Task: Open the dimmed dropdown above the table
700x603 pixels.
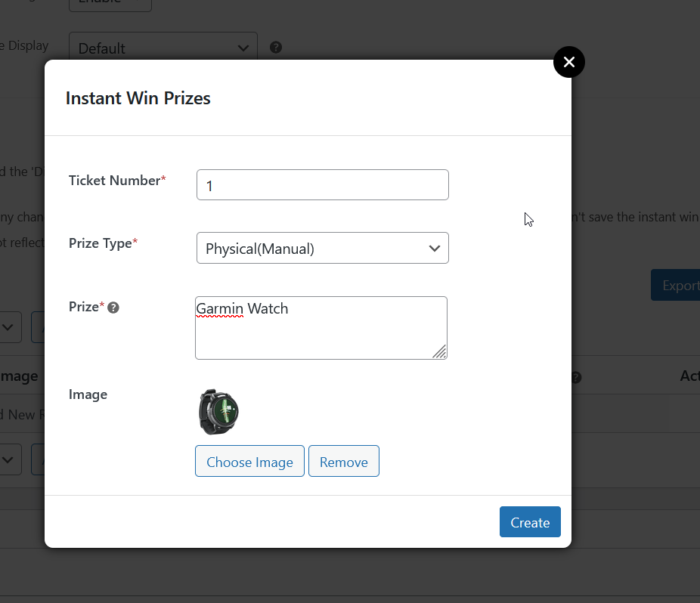Action: (x=9, y=327)
